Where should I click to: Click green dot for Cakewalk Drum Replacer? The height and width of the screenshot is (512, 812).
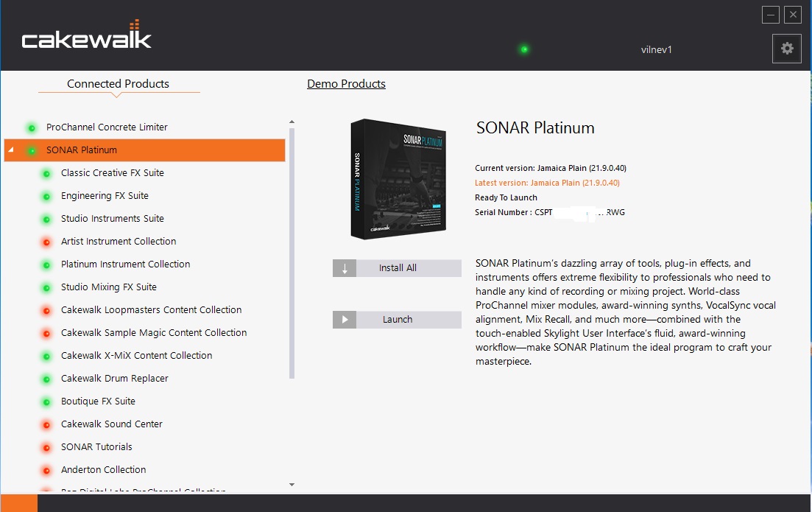point(46,379)
